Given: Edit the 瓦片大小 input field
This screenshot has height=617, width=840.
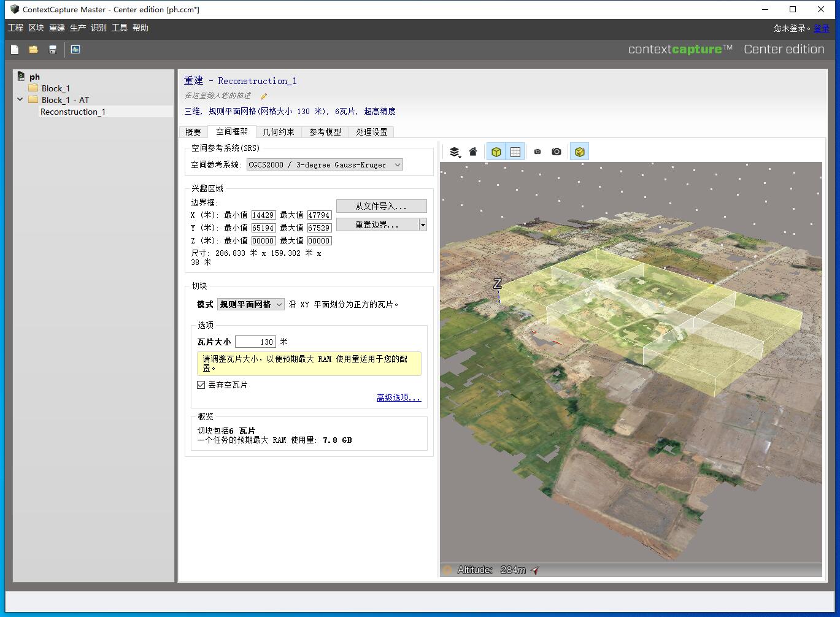Looking at the screenshot, I should click(x=256, y=342).
